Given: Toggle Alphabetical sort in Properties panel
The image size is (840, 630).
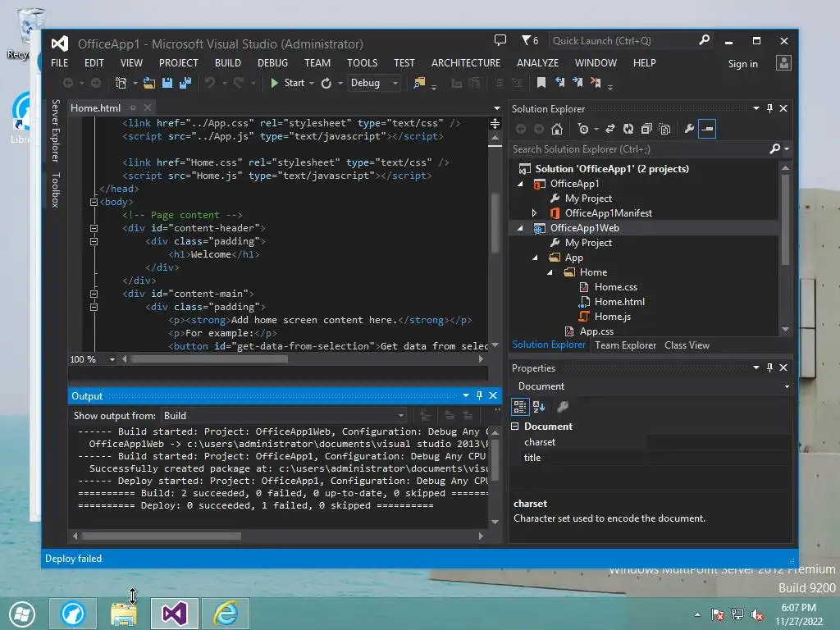Looking at the screenshot, I should (539, 407).
